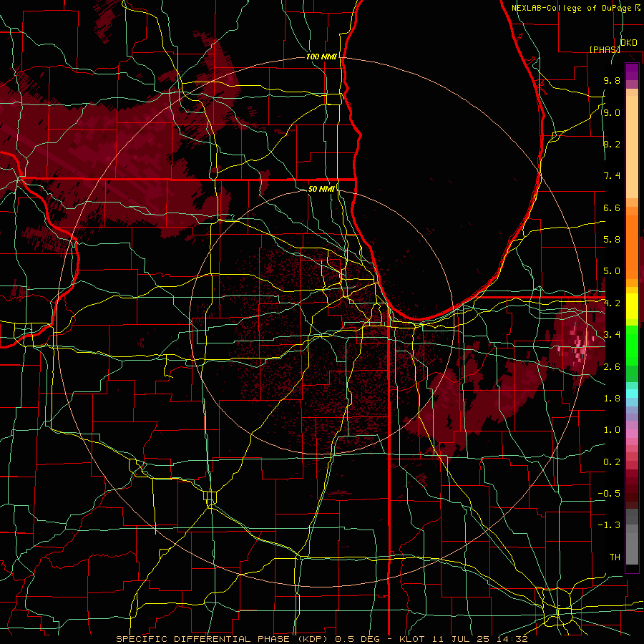
Task: Click the 8.2 value on the color scale
Action: pos(612,144)
